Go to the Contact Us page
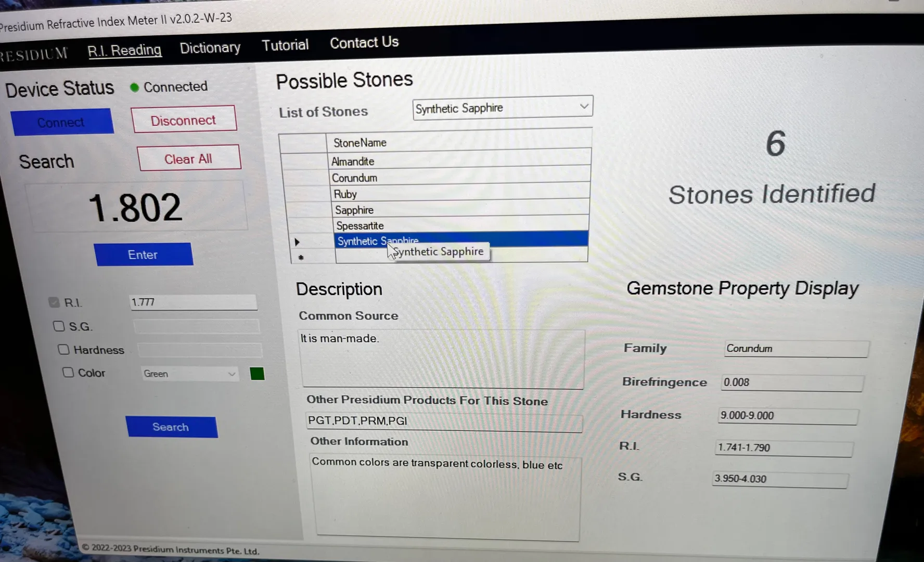The image size is (924, 562). [x=364, y=43]
